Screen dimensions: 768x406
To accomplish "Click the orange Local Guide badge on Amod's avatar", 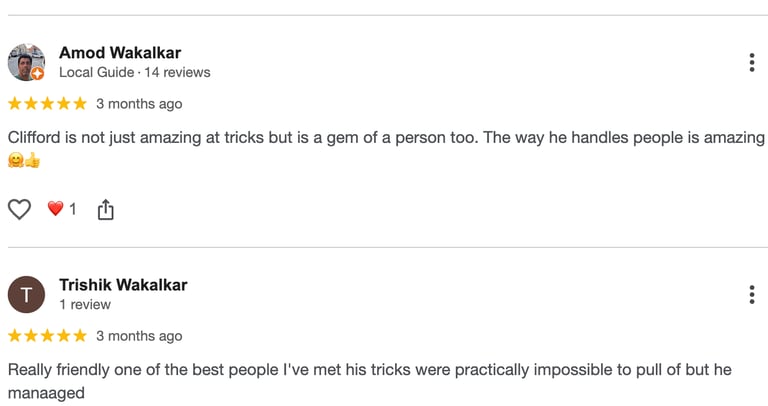I will 38,74.
